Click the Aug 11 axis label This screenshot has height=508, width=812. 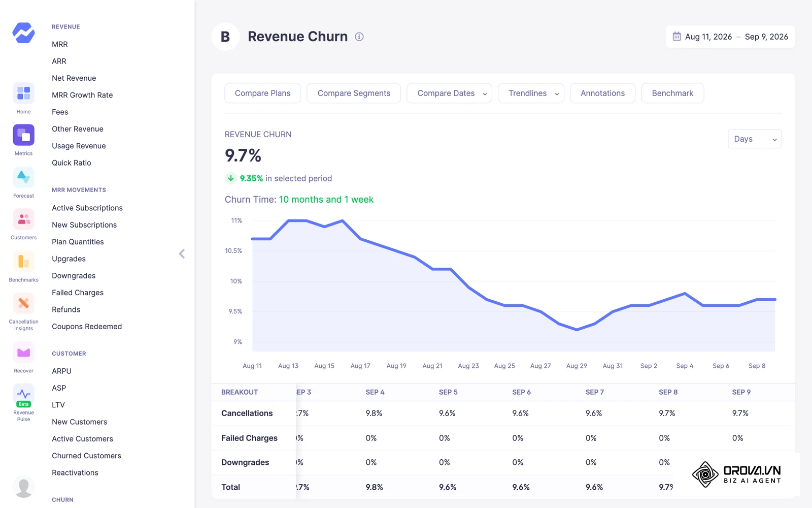pos(252,366)
